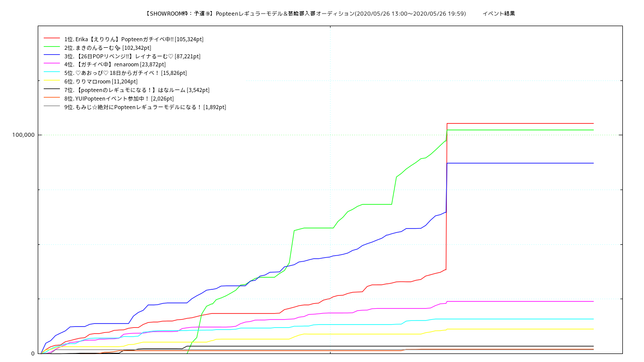
Task: Select legend entry 7位 はなルーム
Action: pyautogui.click(x=137, y=90)
